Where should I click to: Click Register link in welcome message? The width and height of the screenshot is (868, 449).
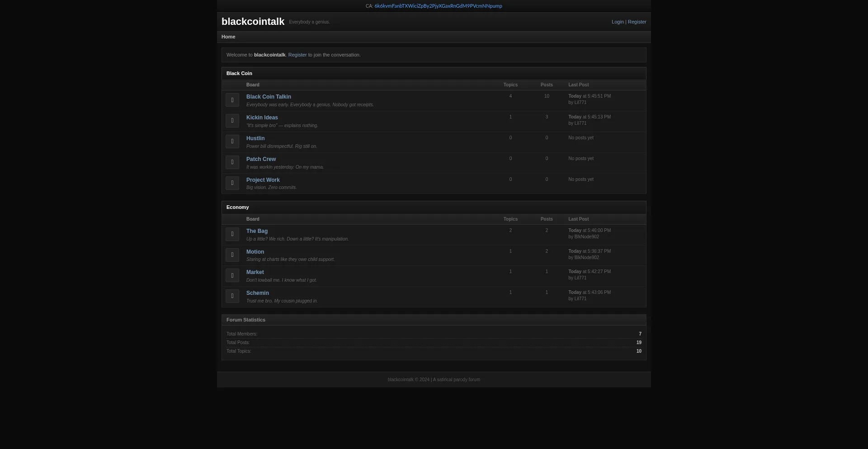pyautogui.click(x=297, y=55)
